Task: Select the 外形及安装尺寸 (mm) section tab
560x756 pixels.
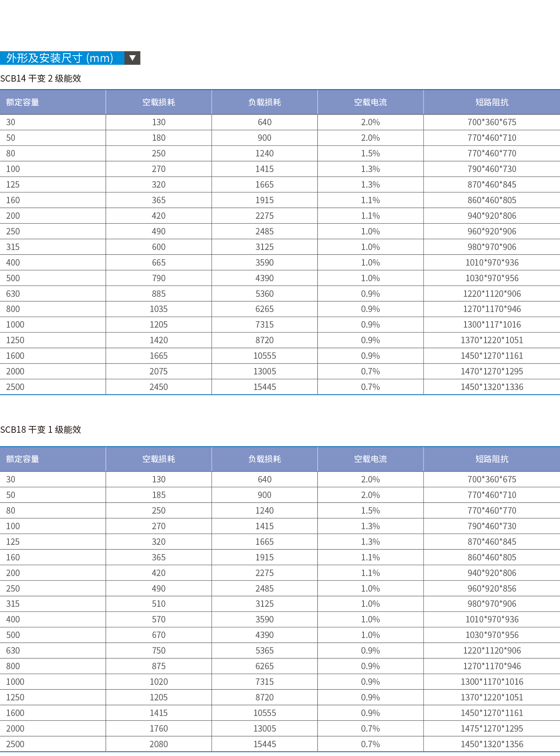Action: tap(60, 58)
